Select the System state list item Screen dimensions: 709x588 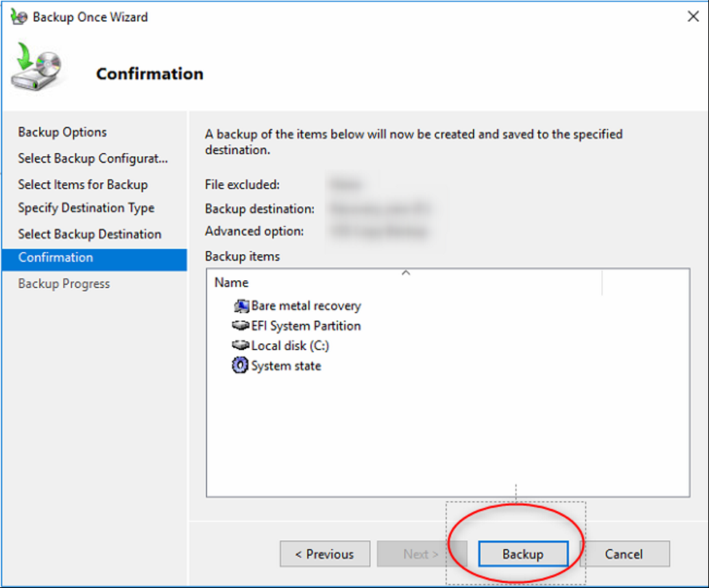pos(285,366)
